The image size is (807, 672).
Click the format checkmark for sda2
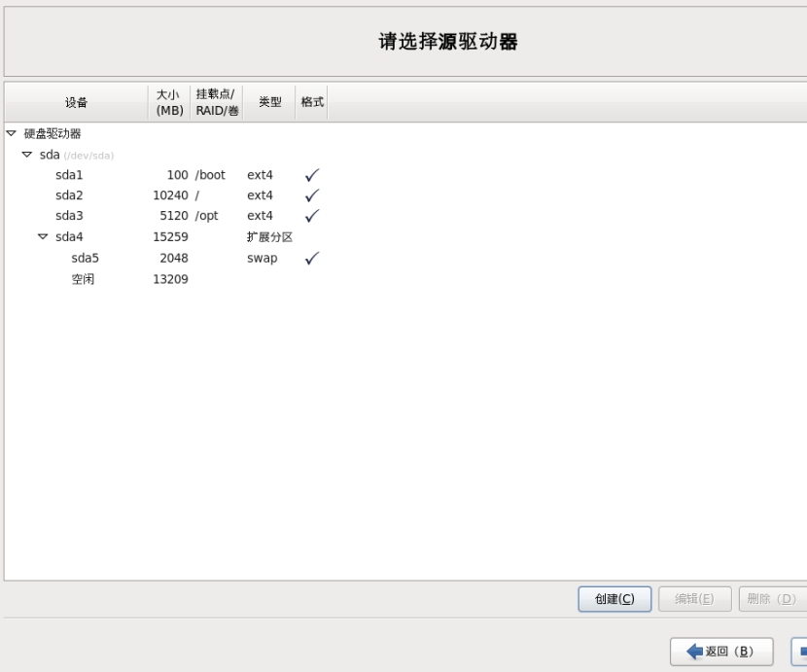coord(312,196)
